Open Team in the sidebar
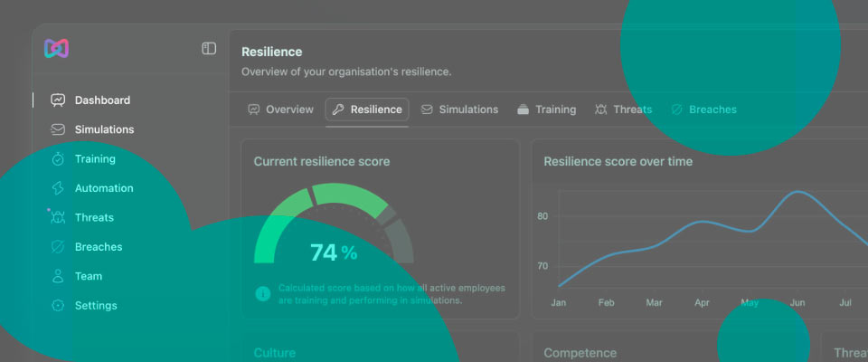Image resolution: width=868 pixels, height=362 pixels. point(89,276)
